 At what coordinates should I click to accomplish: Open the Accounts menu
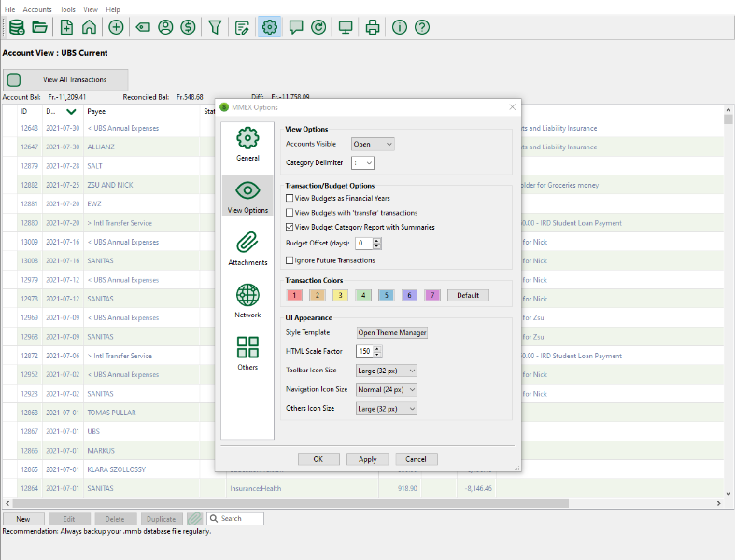[37, 9]
